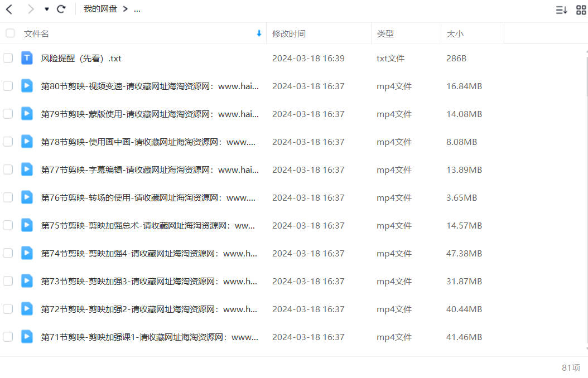Click the 81项 item count
Screen dimensions: 588x378
pos(571,367)
